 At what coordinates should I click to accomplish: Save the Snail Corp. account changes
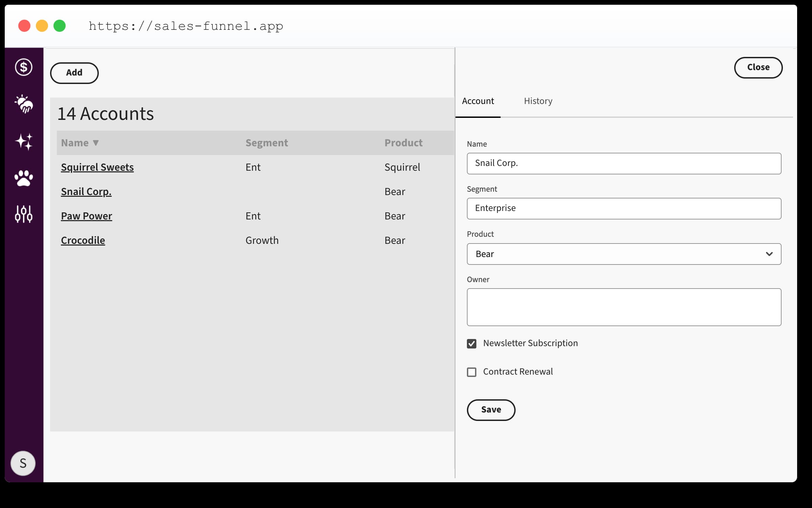point(491,410)
